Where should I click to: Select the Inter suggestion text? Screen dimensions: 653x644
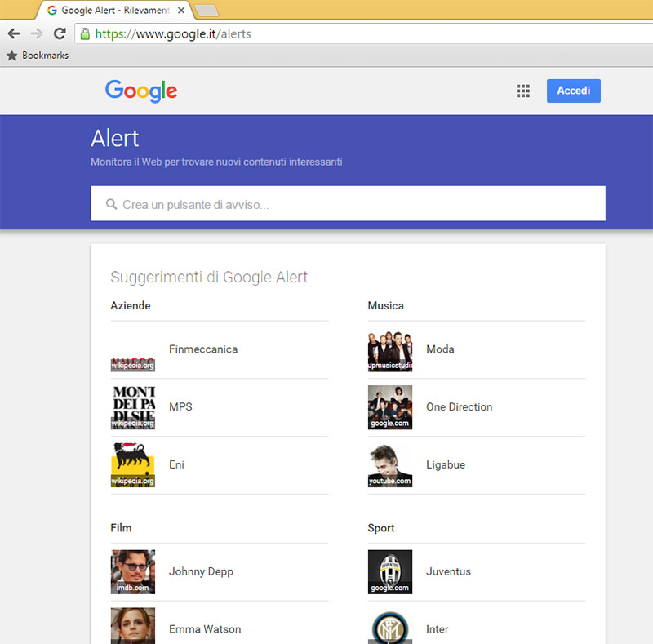coord(438,629)
